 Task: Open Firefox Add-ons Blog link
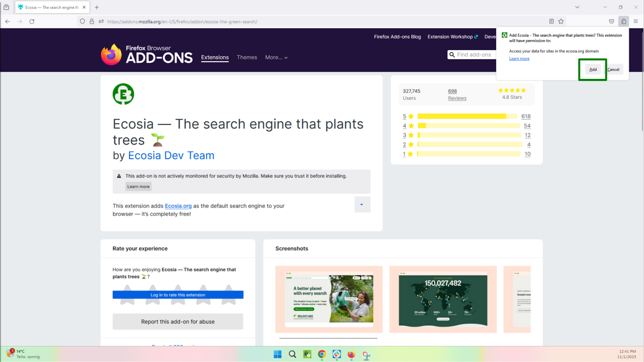[x=397, y=37]
